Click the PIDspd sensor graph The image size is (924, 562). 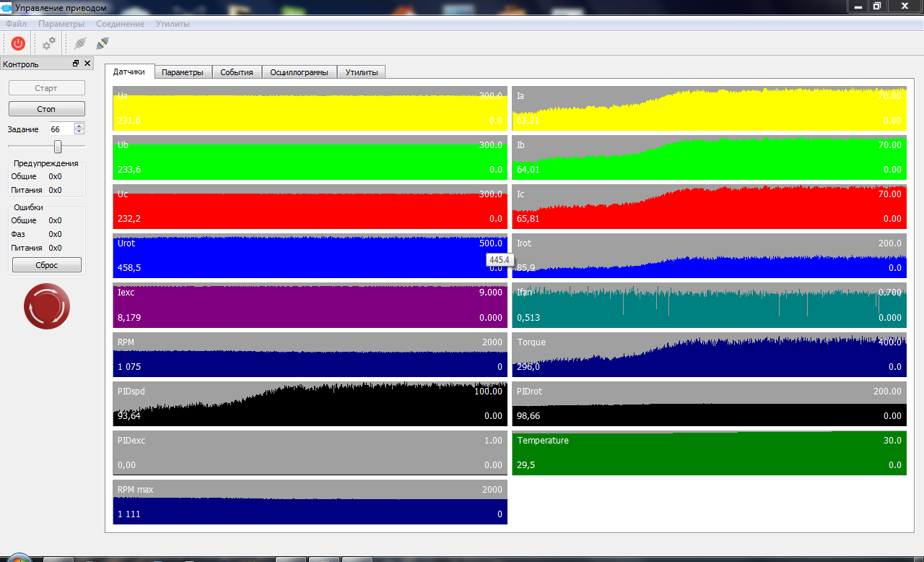(310, 403)
